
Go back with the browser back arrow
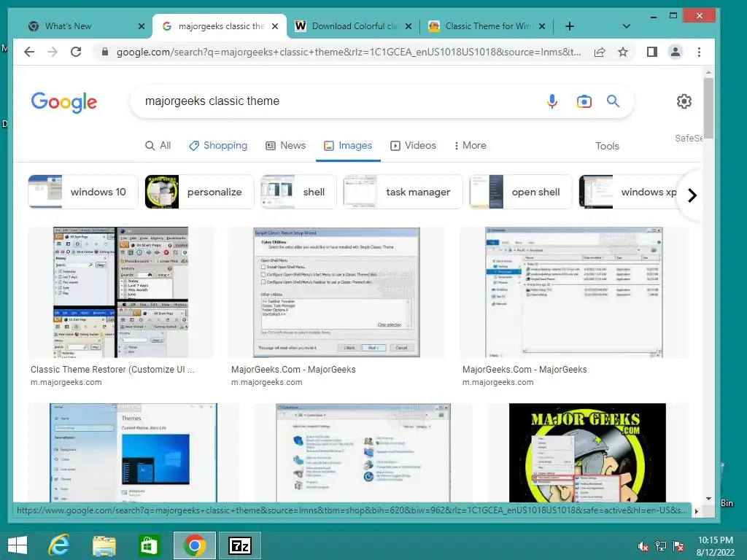[x=29, y=52]
